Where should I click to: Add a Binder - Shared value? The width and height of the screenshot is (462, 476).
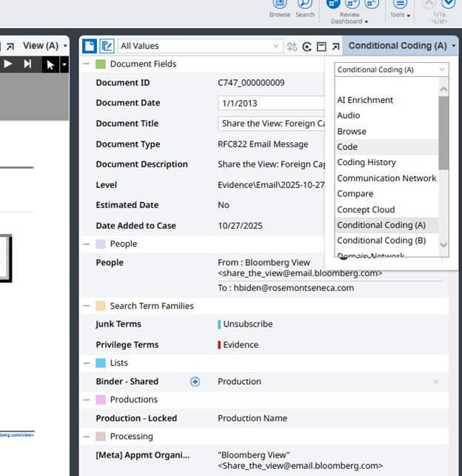click(x=195, y=381)
